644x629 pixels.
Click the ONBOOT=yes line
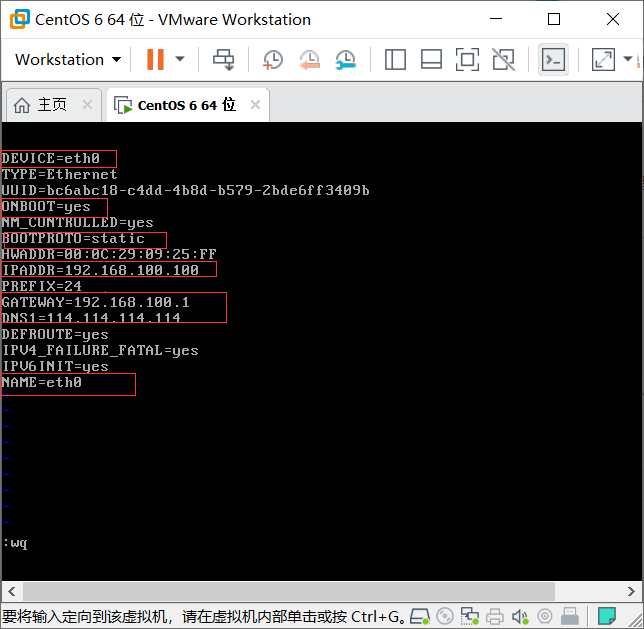click(x=46, y=207)
